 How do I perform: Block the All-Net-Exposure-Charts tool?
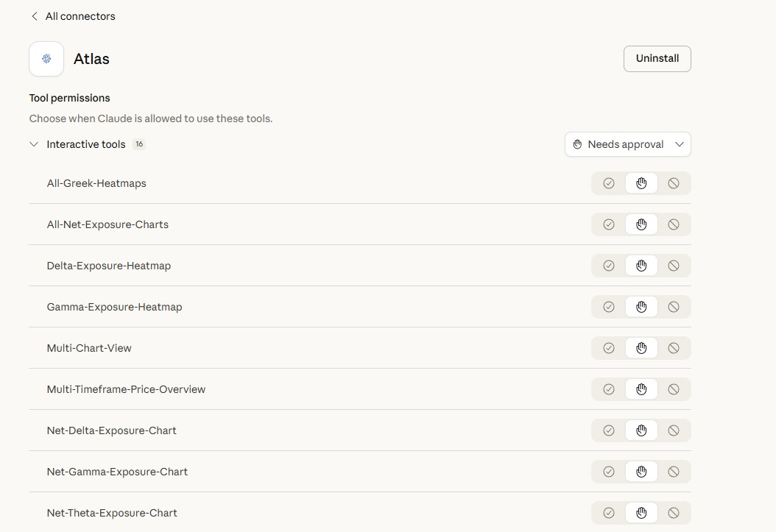tap(674, 224)
